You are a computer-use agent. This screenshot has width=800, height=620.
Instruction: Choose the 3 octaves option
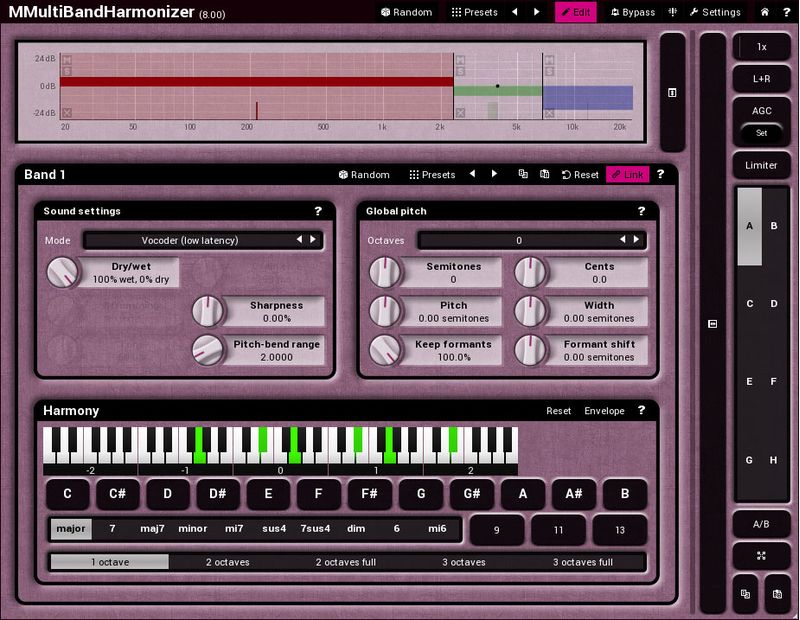[464, 562]
